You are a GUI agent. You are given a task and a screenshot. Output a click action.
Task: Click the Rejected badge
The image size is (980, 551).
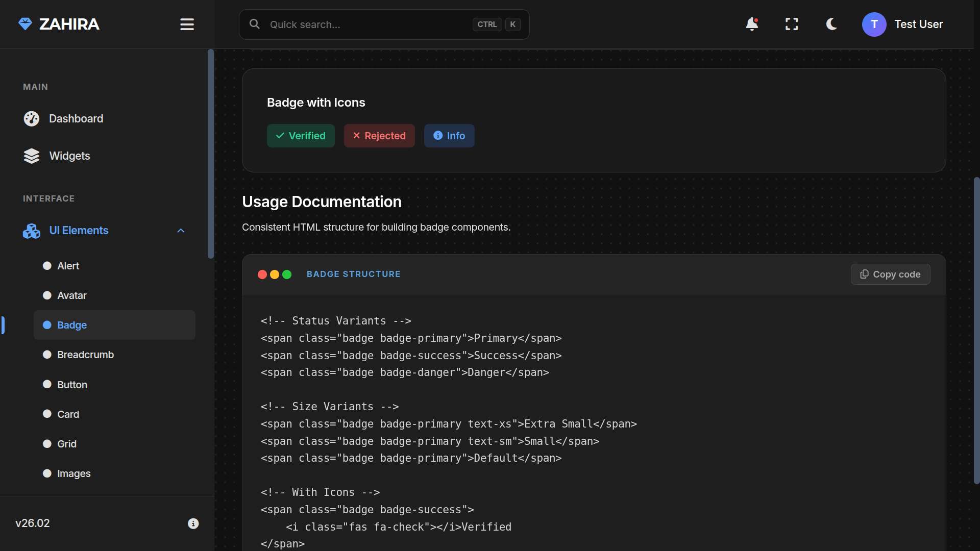tap(379, 136)
